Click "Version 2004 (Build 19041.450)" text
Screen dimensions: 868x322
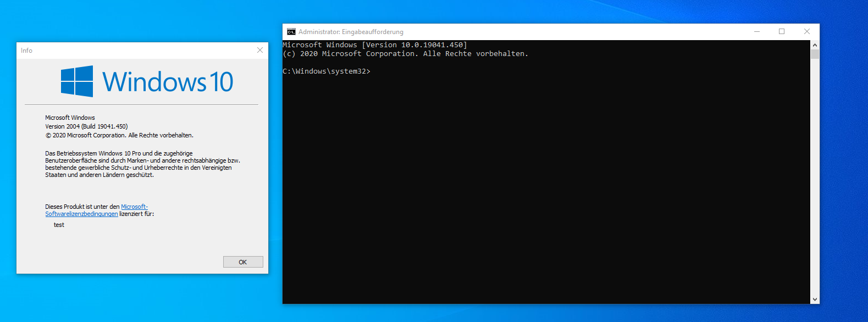coord(86,126)
